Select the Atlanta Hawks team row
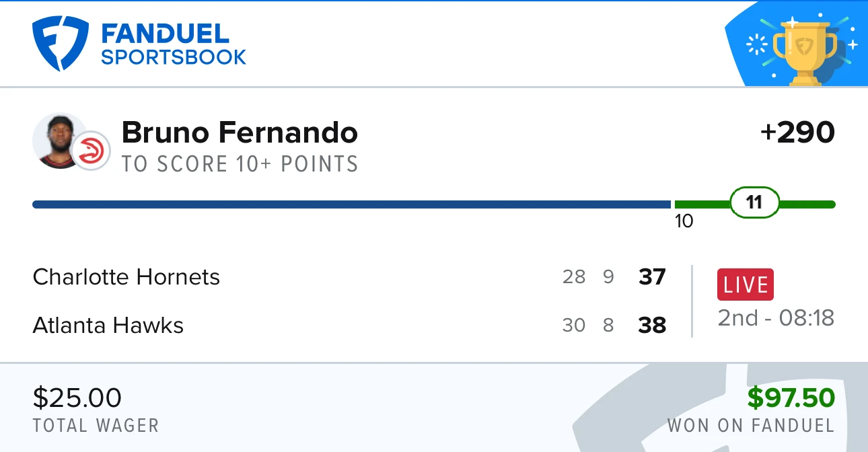The image size is (868, 452). click(349, 326)
